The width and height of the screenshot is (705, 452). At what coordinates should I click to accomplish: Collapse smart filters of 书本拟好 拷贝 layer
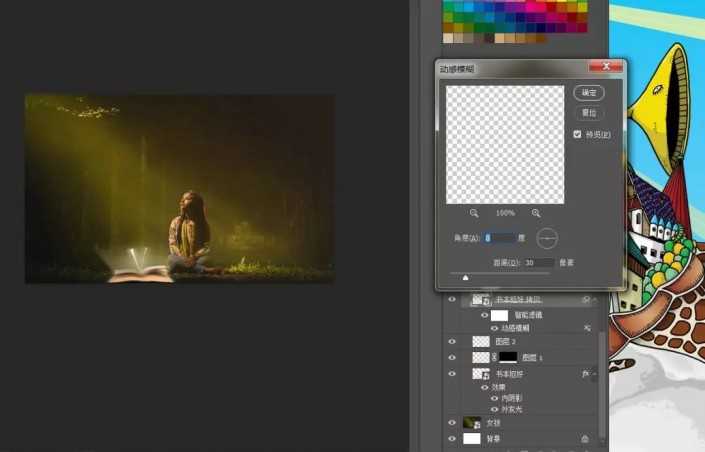point(597,300)
